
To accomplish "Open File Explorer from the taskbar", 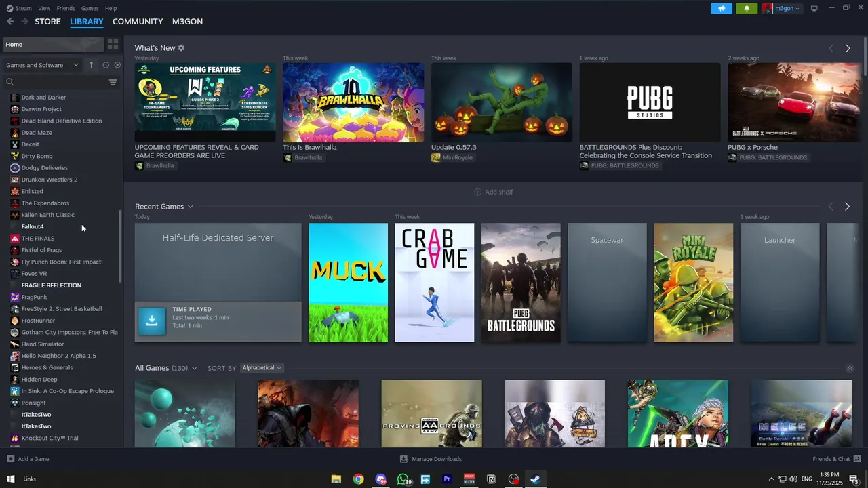I will click(x=336, y=479).
